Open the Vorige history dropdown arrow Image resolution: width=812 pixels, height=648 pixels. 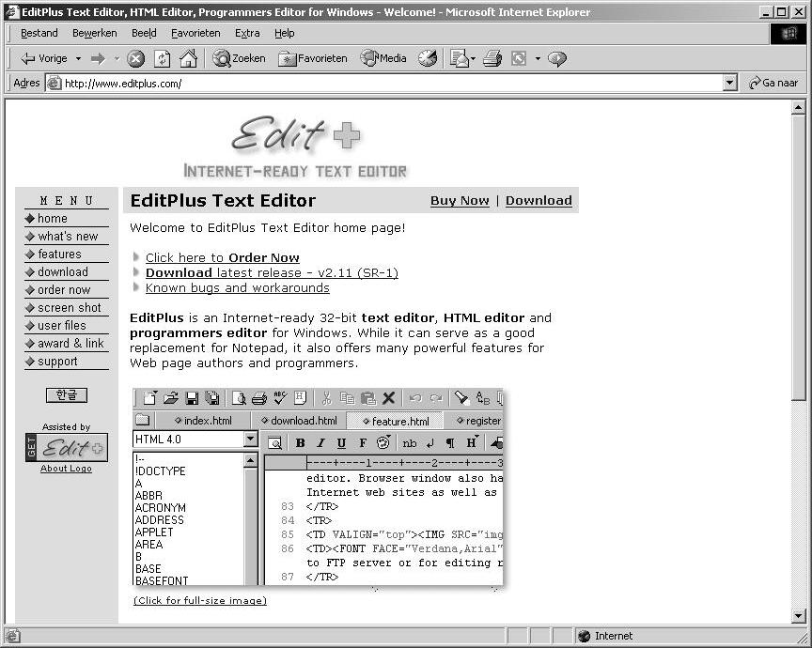coord(78,58)
